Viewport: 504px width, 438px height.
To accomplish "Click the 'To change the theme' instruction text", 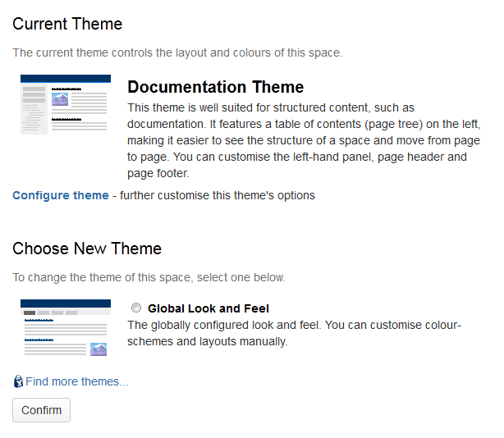I will click(149, 277).
